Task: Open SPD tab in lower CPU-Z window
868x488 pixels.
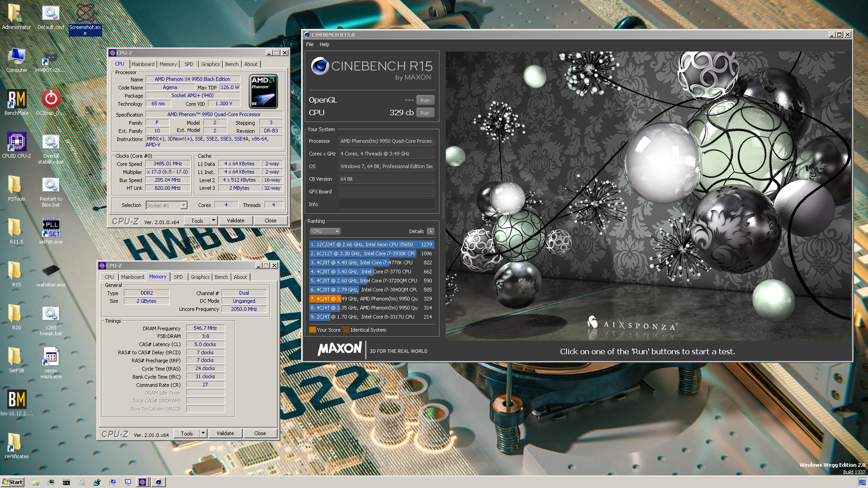Action: [179, 277]
